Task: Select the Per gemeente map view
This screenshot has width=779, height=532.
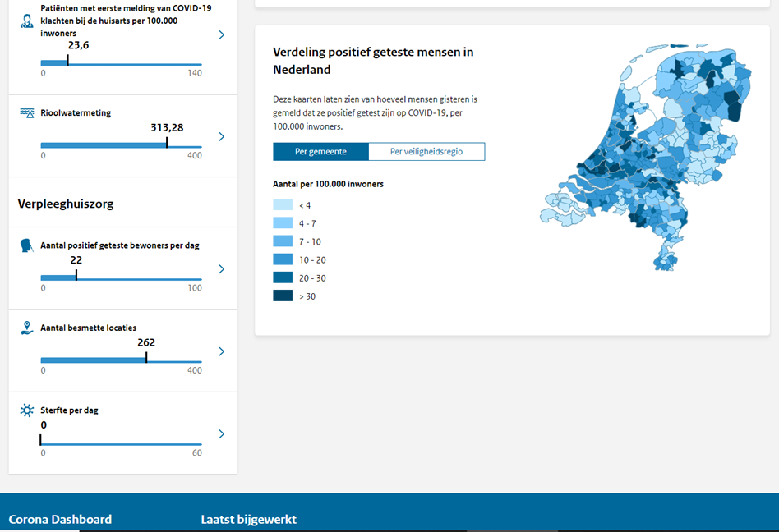Action: (x=320, y=152)
